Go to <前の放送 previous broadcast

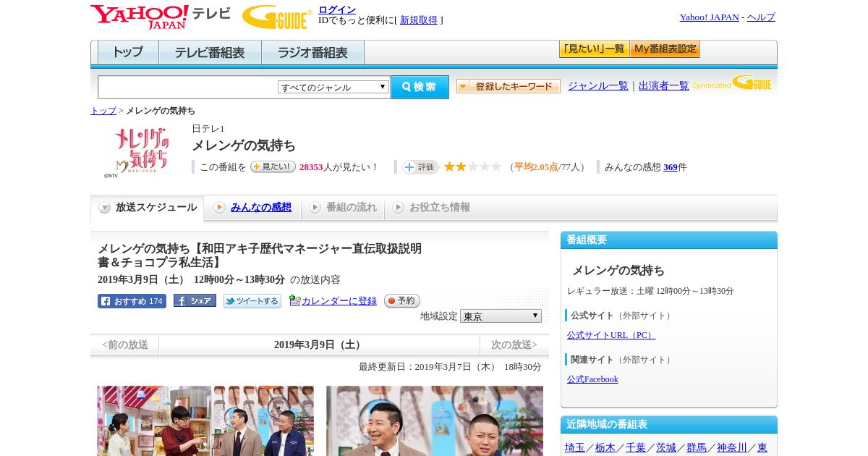pyautogui.click(x=125, y=345)
